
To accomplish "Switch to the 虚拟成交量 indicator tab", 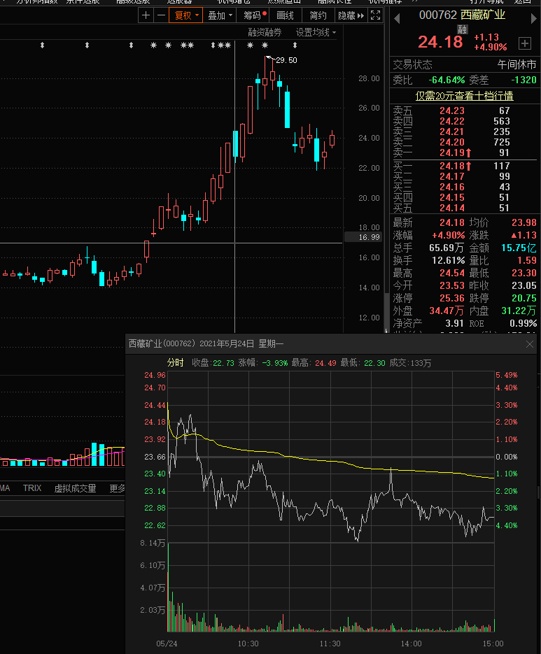I will pyautogui.click(x=75, y=488).
